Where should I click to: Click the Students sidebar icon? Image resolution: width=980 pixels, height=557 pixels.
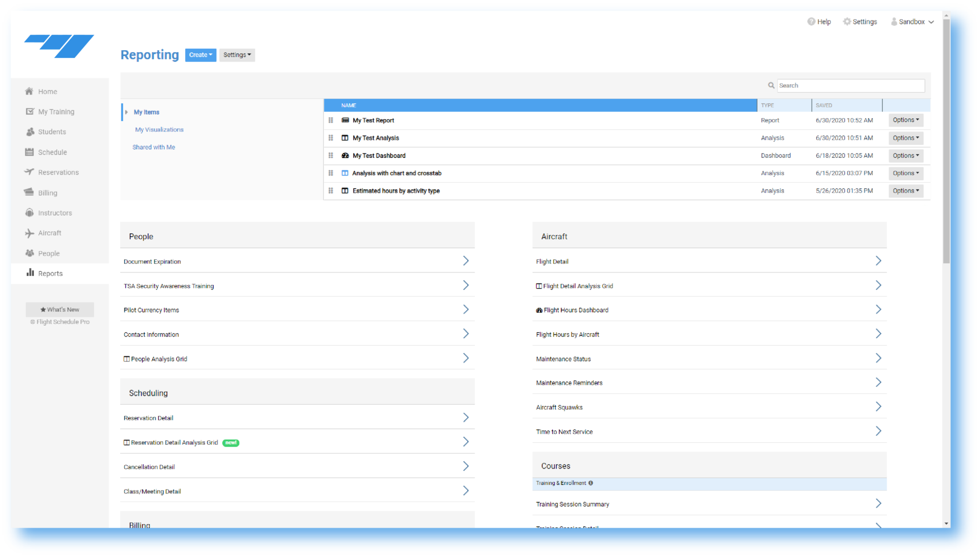click(30, 131)
